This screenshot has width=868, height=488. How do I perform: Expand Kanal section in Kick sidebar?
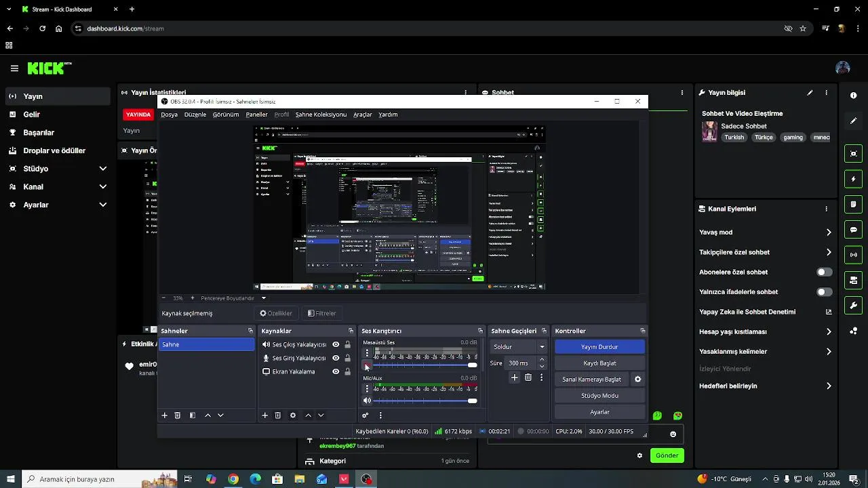pyautogui.click(x=103, y=186)
